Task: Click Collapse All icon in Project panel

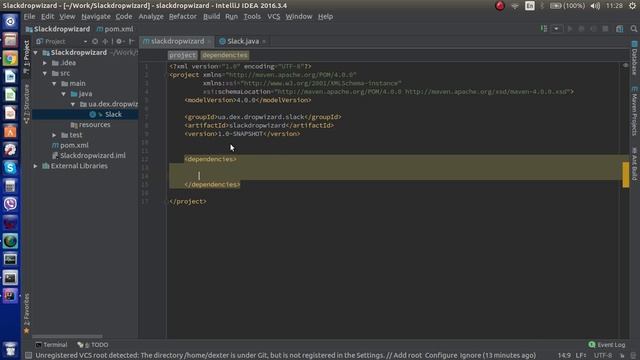Action: (105, 42)
